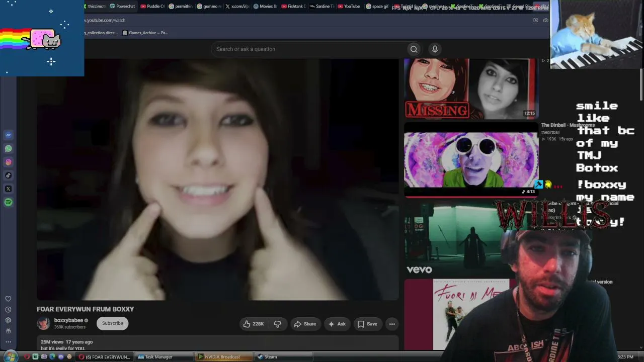Open Spotify in the browser sidebar
The width and height of the screenshot is (644, 362).
8,203
